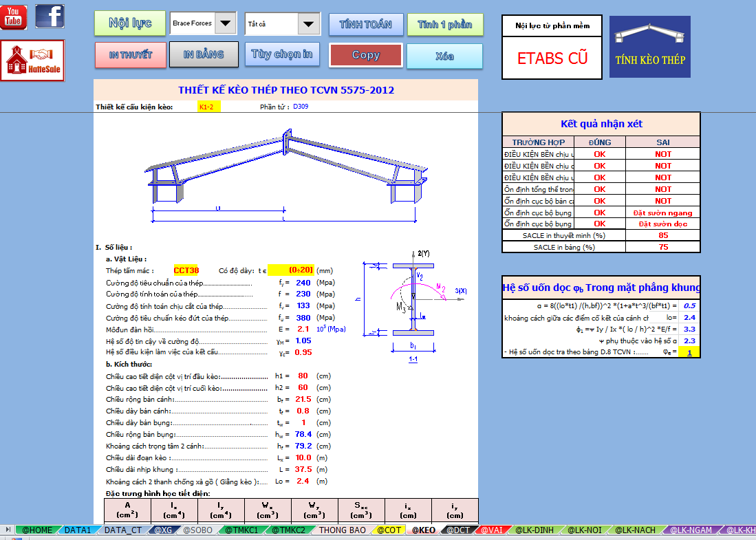Viewport: 756px width, 540px height.
Task: Select the Đặt sườn ngang cell
Action: click(x=663, y=213)
